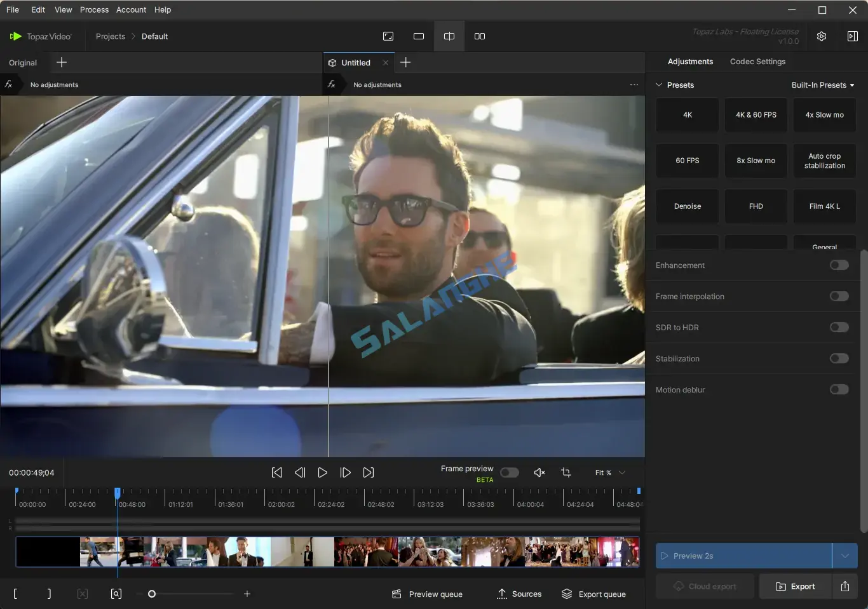
Task: Select the side-by-side view layout icon
Action: tap(480, 36)
